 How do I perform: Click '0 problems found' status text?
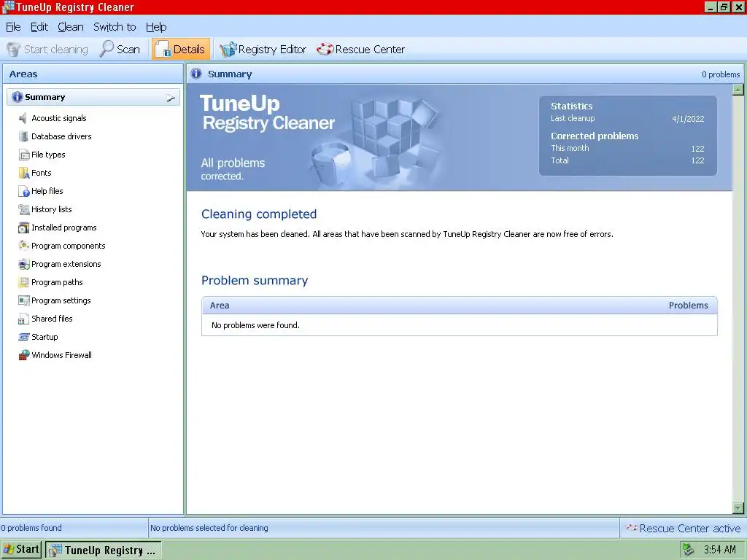(31, 528)
